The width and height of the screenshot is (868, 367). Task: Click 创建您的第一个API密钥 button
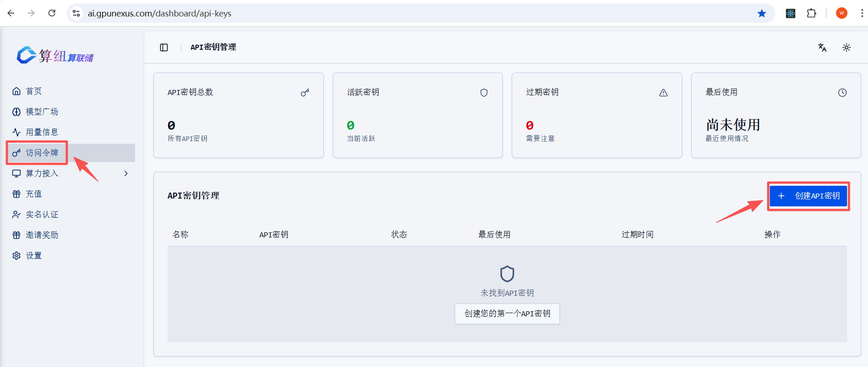507,314
